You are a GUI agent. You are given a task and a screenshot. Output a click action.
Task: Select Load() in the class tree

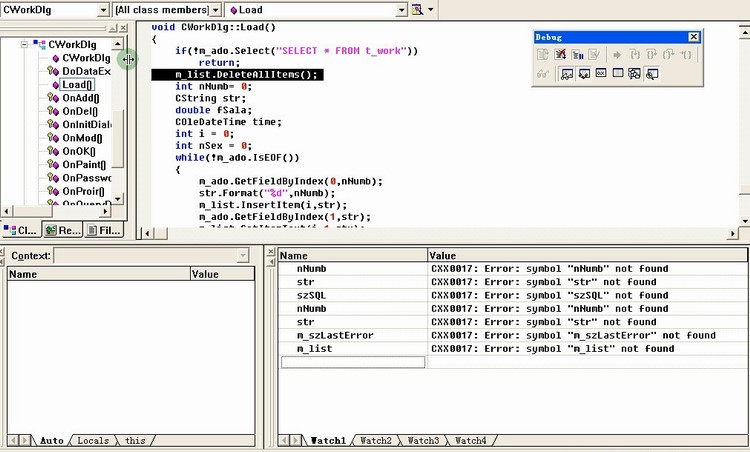[77, 85]
